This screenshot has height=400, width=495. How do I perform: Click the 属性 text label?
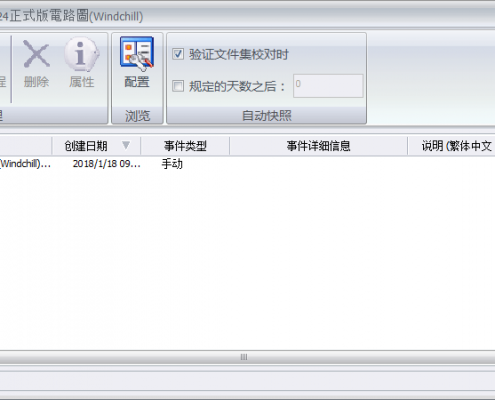click(x=82, y=82)
